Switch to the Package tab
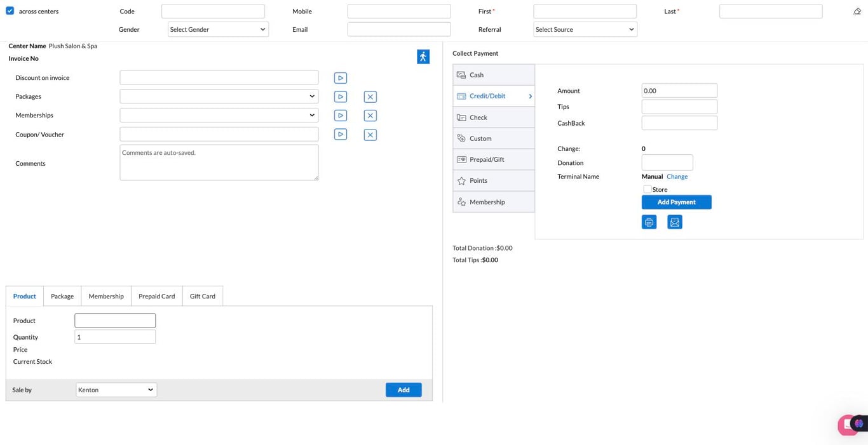The width and height of the screenshot is (868, 445). 62,296
